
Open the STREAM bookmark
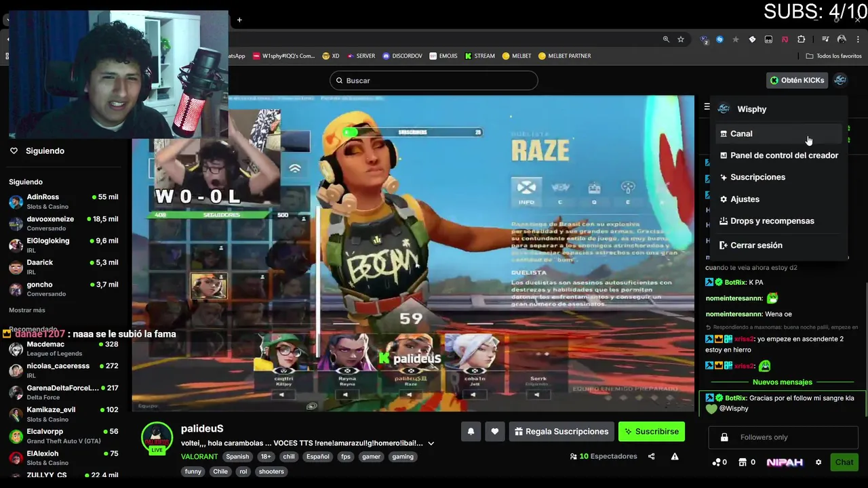pyautogui.click(x=479, y=56)
